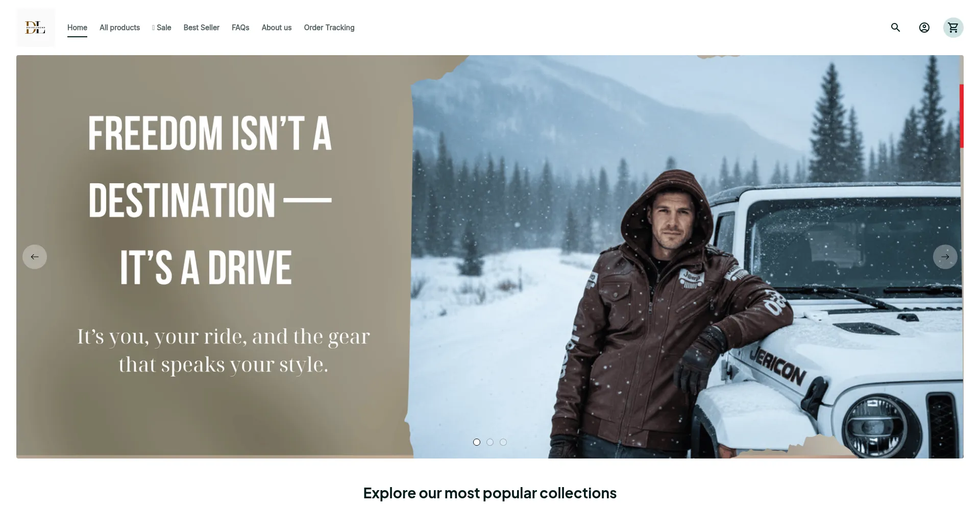Image resolution: width=980 pixels, height=507 pixels.
Task: Click the hero banner tagline text
Action: click(x=224, y=351)
